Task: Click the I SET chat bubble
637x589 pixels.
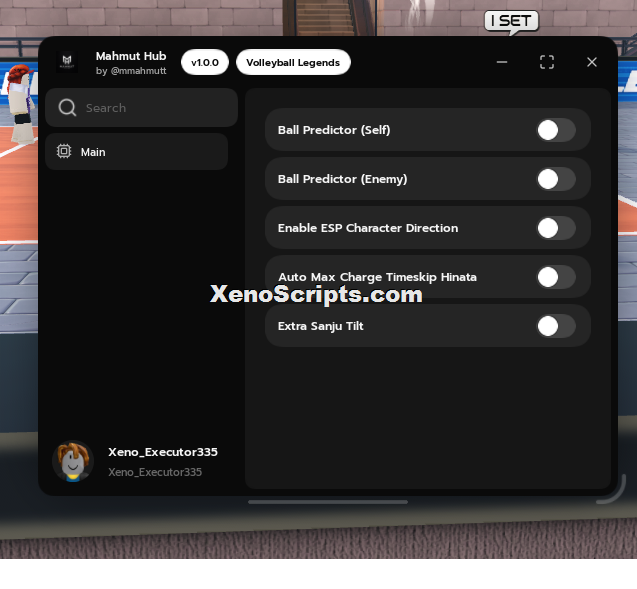Action: point(511,21)
